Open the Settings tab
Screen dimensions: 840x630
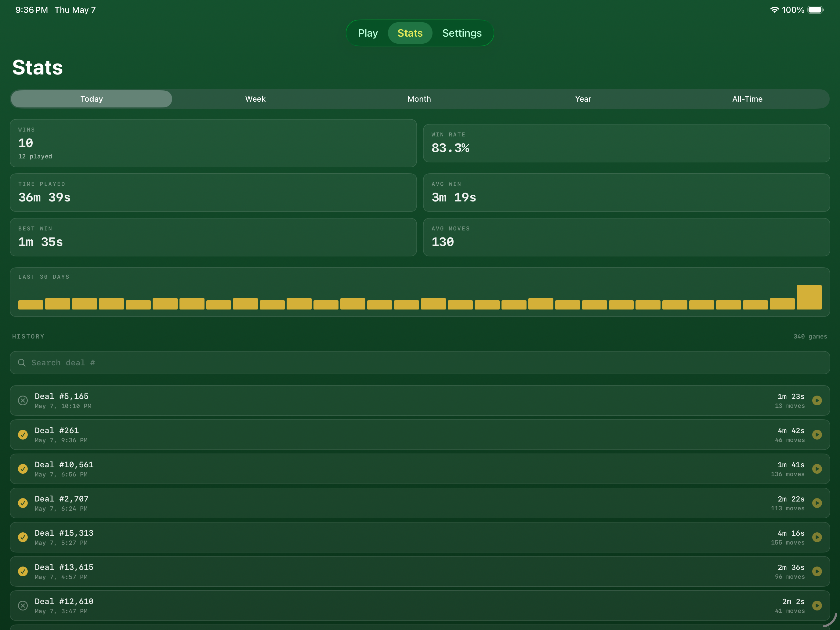[x=462, y=33]
